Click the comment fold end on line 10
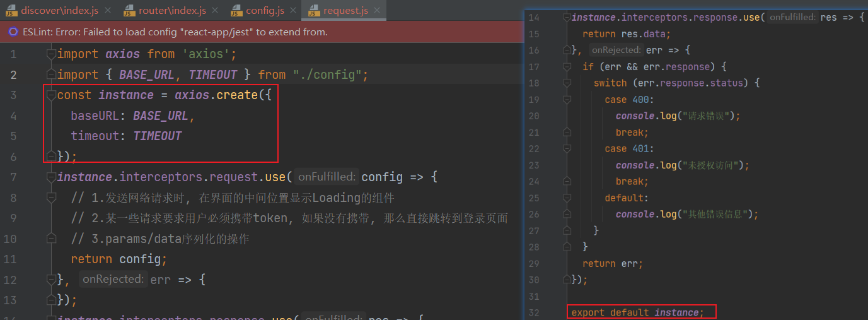 point(51,239)
